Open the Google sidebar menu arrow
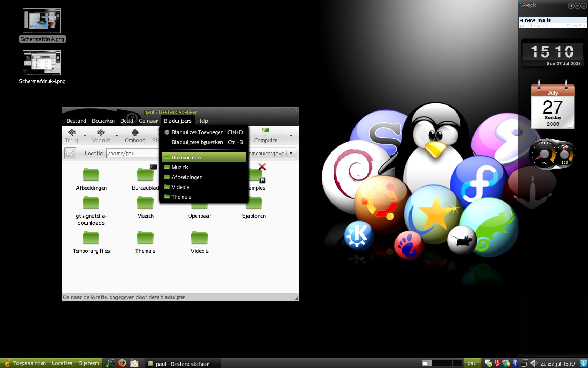The width and height of the screenshot is (588, 368). [577, 6]
